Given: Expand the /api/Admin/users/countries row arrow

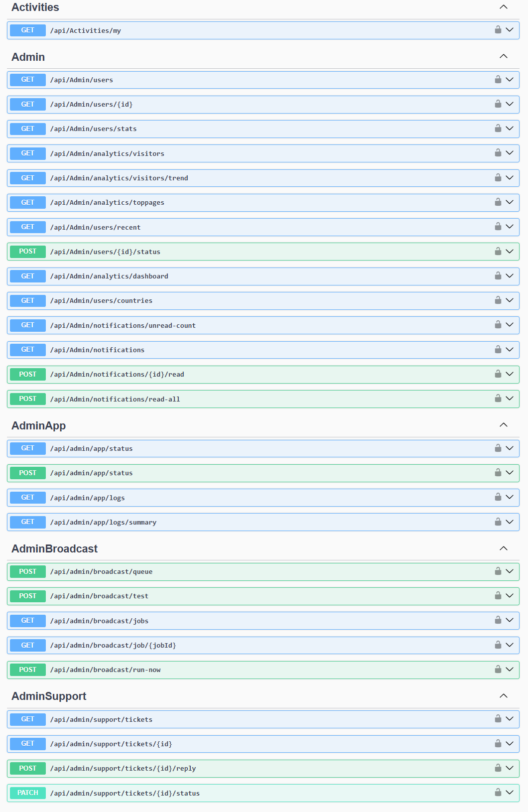Looking at the screenshot, I should point(510,300).
